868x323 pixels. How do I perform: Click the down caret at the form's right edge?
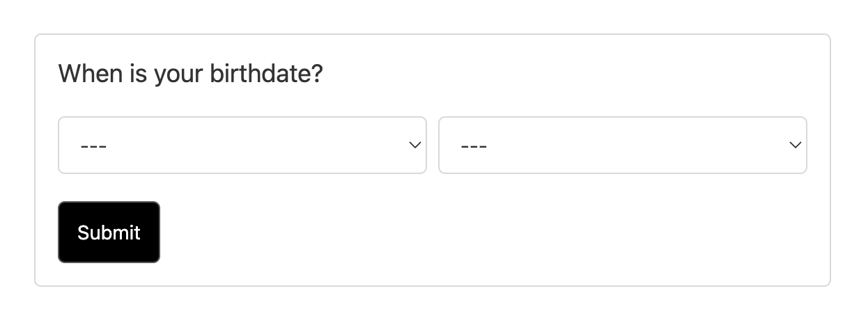[795, 145]
